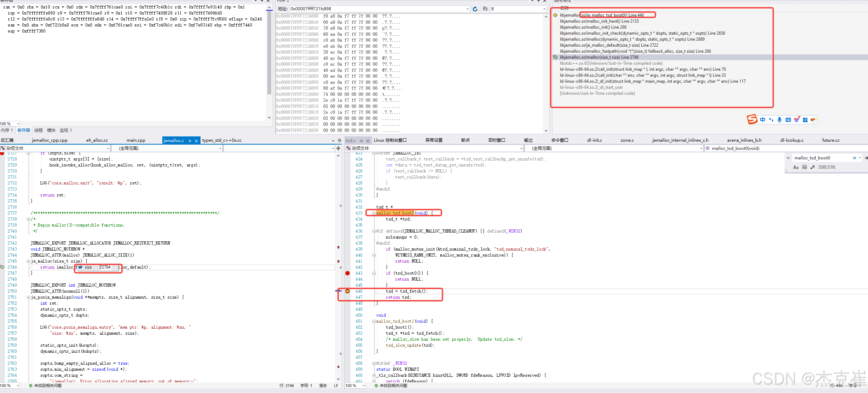Click the split editor window icon
The height and width of the screenshot is (393, 868).
click(338, 148)
